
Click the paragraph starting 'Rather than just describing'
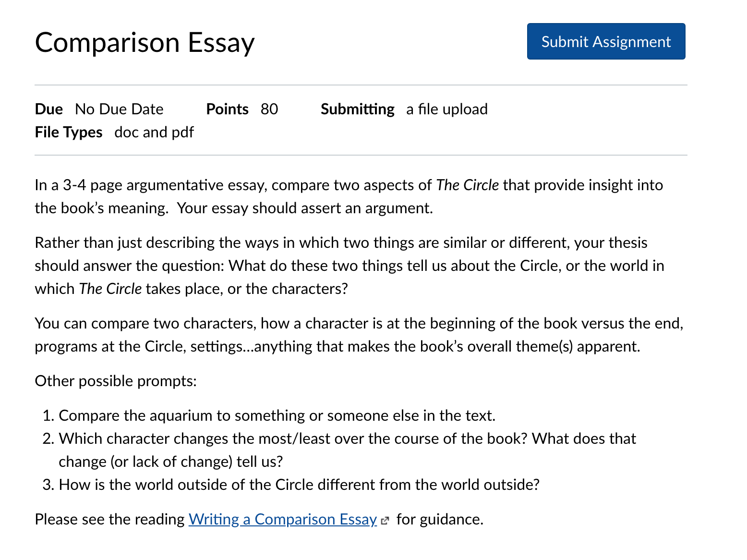(349, 266)
